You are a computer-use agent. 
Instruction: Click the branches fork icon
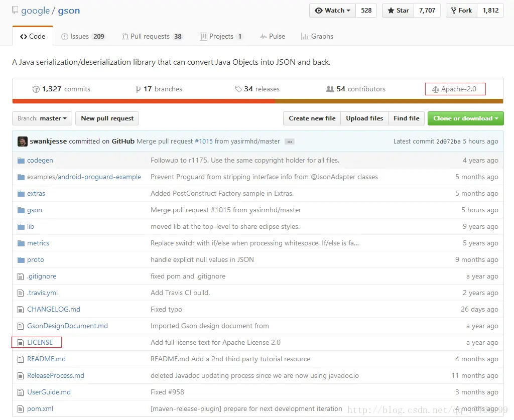tap(138, 89)
